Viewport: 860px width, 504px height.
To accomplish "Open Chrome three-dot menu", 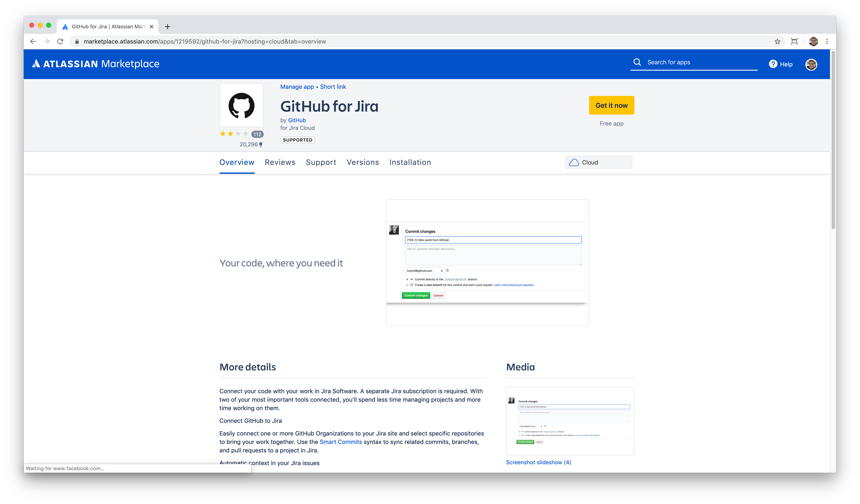I will point(827,42).
